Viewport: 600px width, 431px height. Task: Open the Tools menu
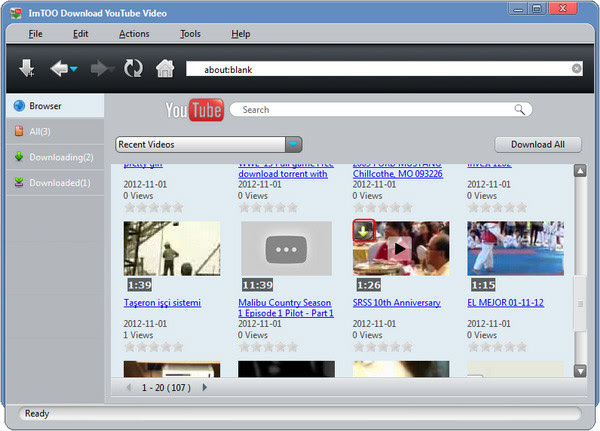[x=190, y=34]
